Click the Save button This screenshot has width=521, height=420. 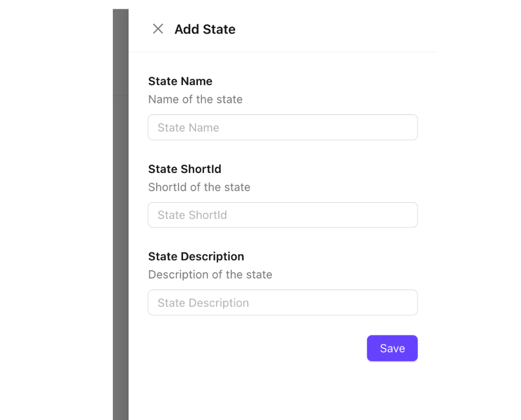point(392,348)
